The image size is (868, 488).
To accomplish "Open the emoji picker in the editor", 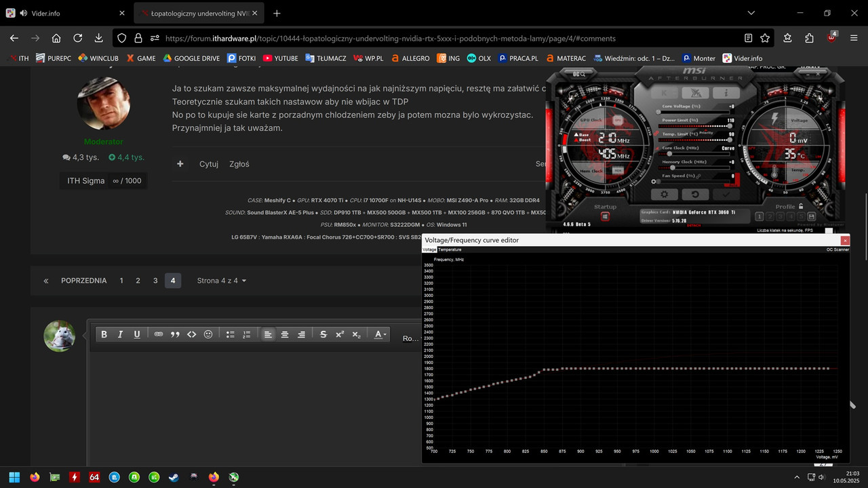I will 208,334.
